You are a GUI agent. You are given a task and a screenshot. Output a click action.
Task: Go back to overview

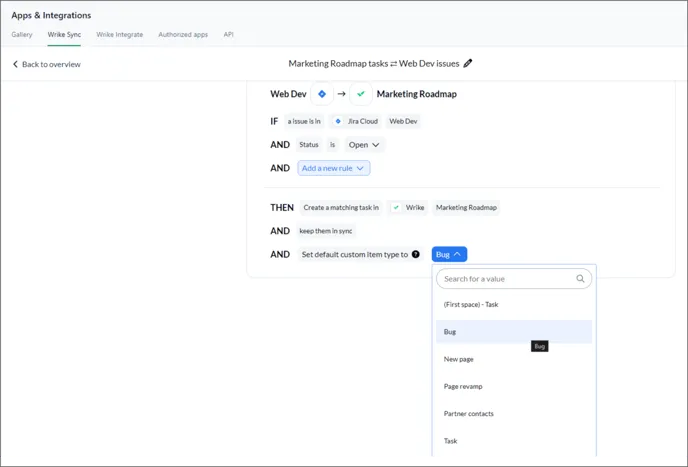coord(47,64)
